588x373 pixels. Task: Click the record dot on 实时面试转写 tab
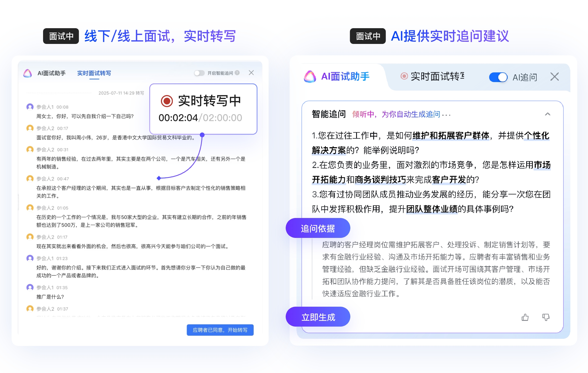pos(404,76)
